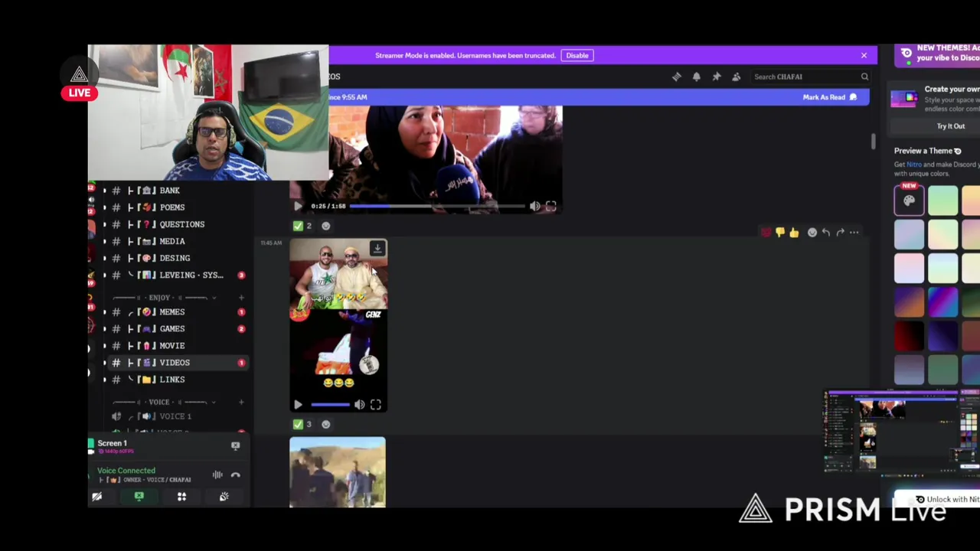Open the soundboard icon

pos(224,497)
